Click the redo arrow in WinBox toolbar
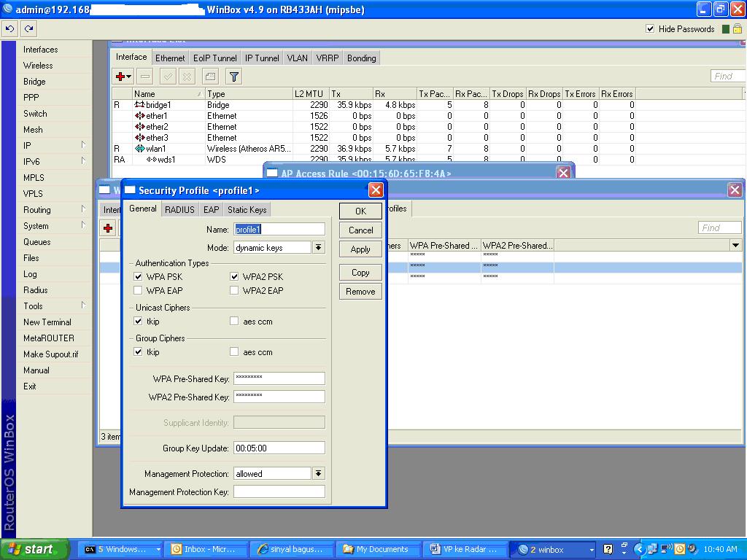 28,29
